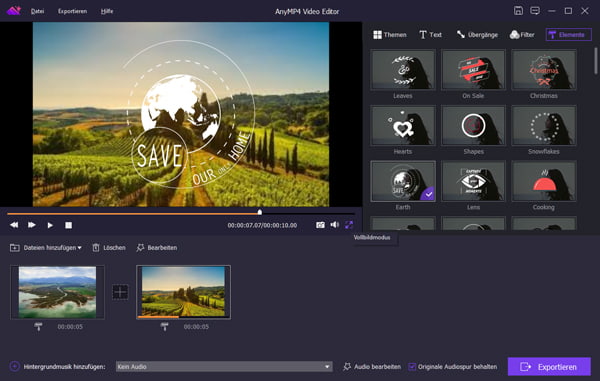Image resolution: width=600 pixels, height=381 pixels.
Task: Select the Shapes element
Action: [473, 125]
